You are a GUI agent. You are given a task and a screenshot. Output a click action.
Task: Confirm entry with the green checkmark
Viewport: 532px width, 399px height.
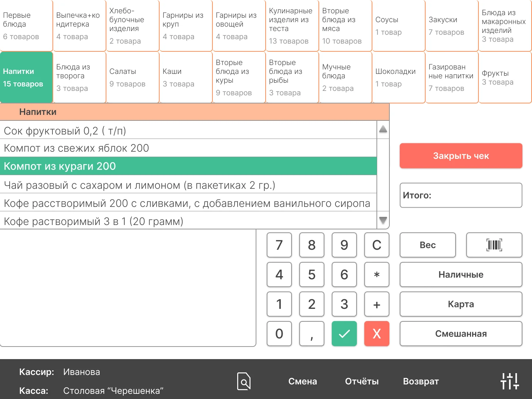pos(344,334)
